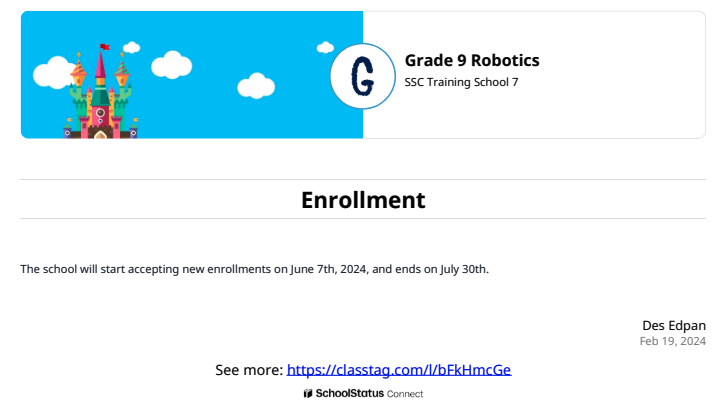Click the SchoolStatus book logo icon
Viewport: 727px width, 407px height.
[x=308, y=394]
